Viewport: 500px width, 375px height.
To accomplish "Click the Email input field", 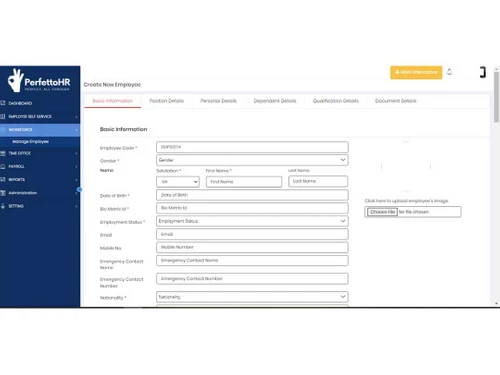I will (252, 234).
